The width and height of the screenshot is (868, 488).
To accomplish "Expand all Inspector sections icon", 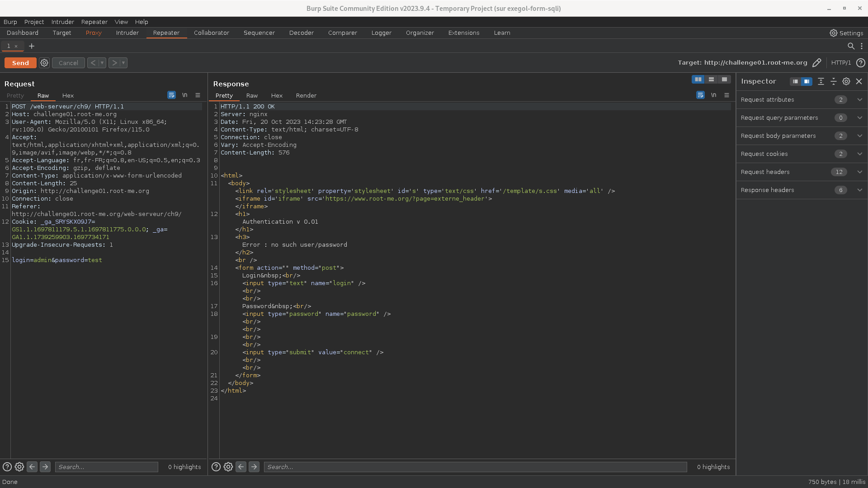I will [x=821, y=81].
